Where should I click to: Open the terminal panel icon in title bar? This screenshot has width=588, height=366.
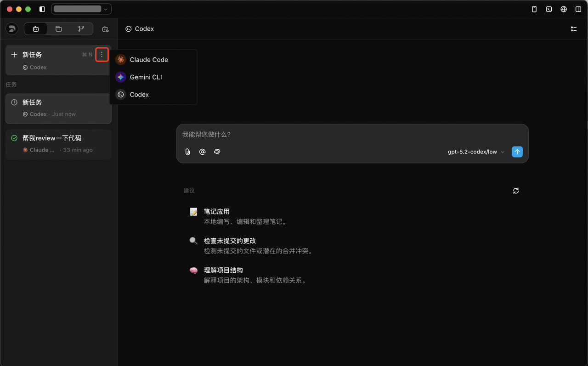coord(548,9)
